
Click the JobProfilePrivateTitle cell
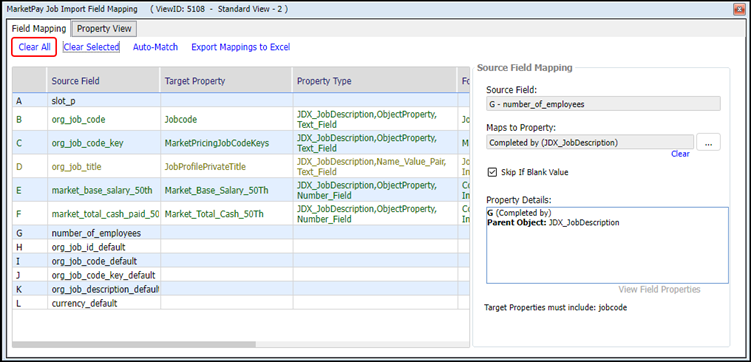coord(226,167)
